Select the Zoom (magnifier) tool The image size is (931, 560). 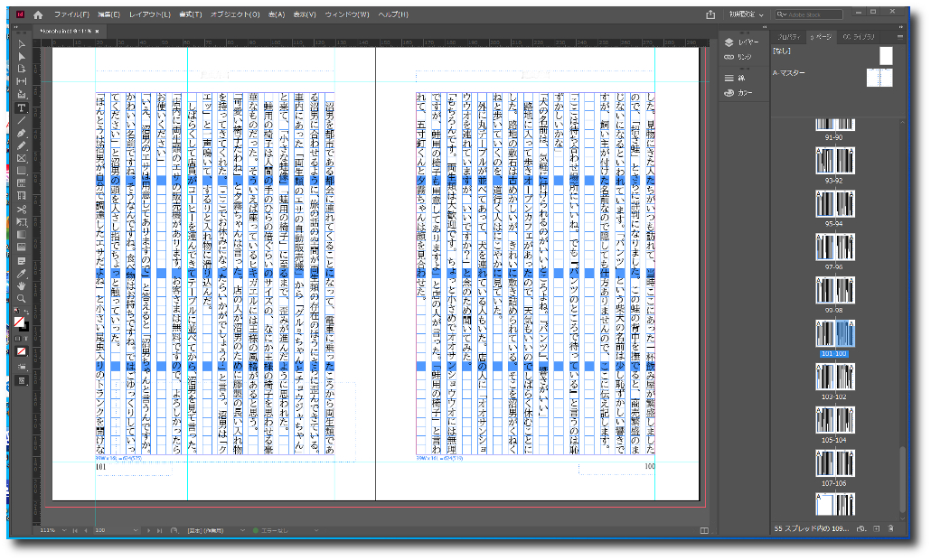[22, 297]
